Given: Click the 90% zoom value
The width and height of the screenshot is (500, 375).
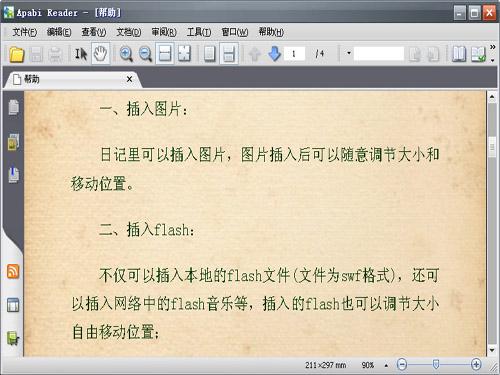Looking at the screenshot, I should pyautogui.click(x=368, y=365).
